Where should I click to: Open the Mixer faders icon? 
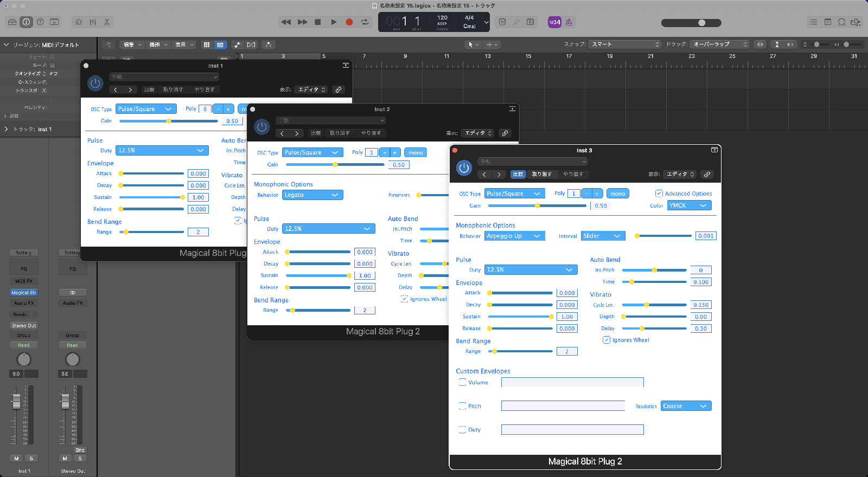point(93,22)
